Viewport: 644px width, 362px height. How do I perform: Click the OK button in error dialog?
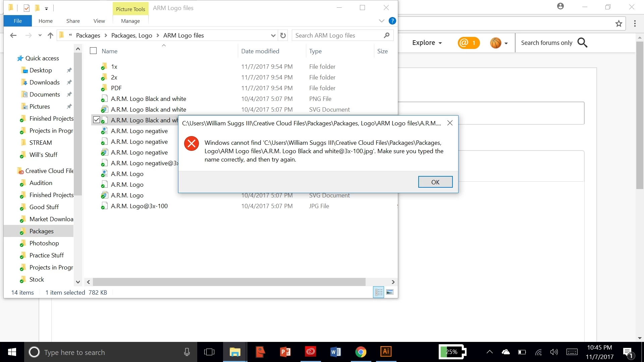(x=435, y=182)
